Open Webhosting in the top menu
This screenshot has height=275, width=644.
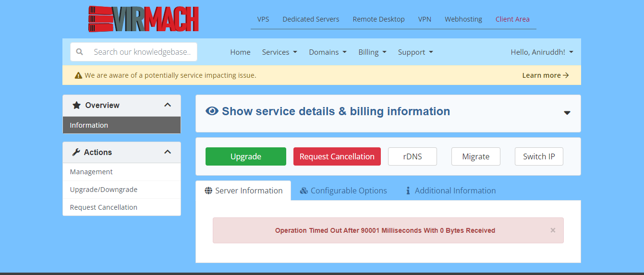click(x=463, y=19)
